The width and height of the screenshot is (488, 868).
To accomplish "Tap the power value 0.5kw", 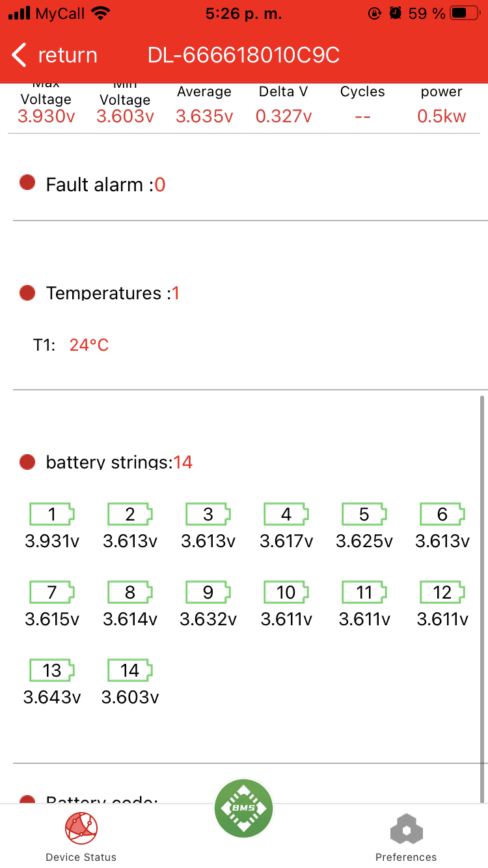I will 441,116.
